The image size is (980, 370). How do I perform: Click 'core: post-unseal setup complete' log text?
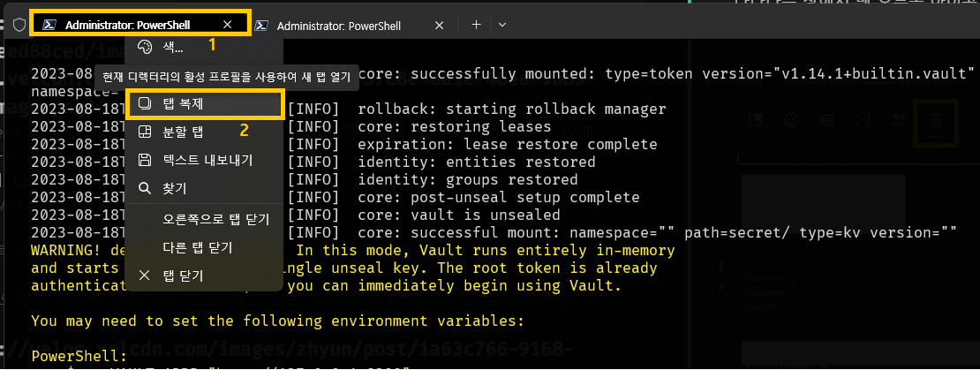coord(498,197)
